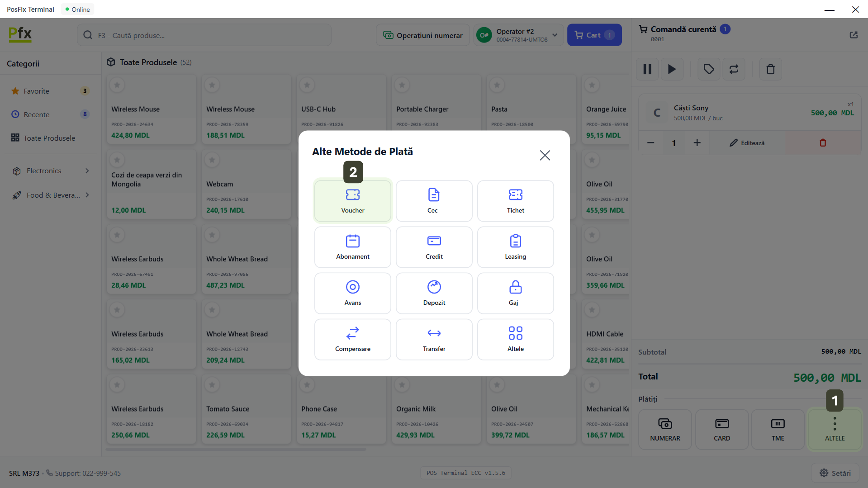Toggle favorite star on HDMI Cable
The width and height of the screenshot is (868, 488).
(x=592, y=310)
